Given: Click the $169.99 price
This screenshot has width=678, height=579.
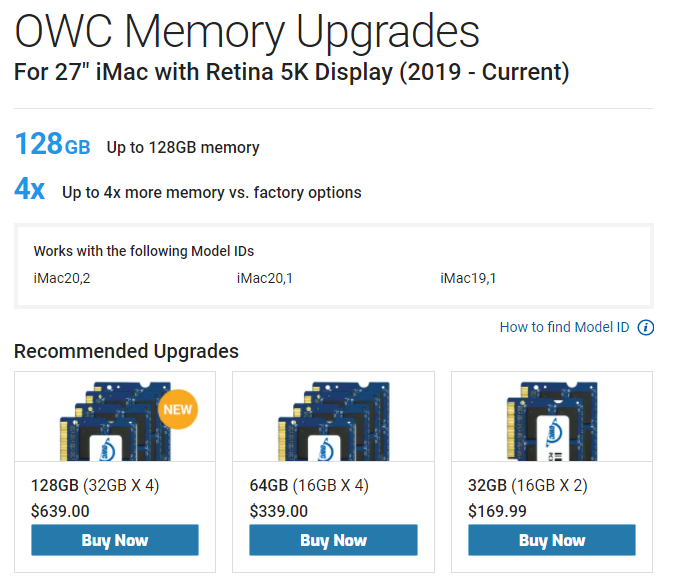Looking at the screenshot, I should coord(496,511).
